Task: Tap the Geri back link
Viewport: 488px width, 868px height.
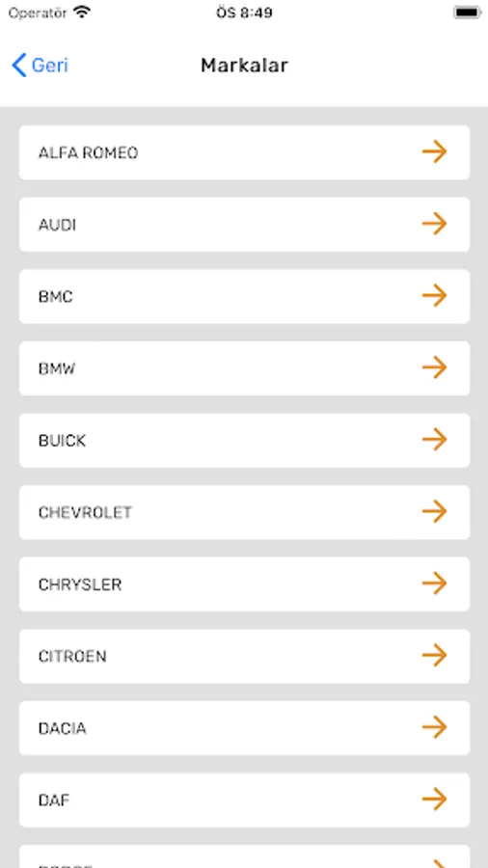Action: click(50, 66)
